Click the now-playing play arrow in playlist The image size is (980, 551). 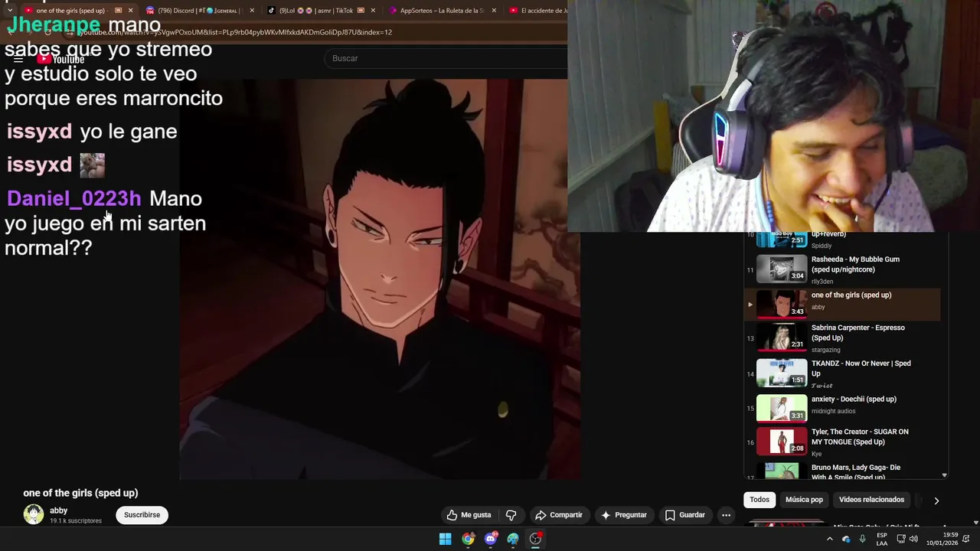750,305
